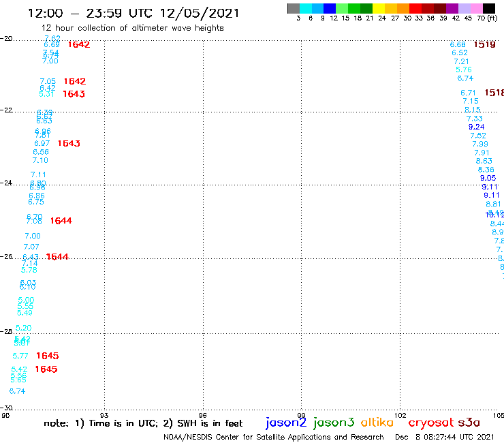Click the 6.52 wave height value
504x443 pixels.
(460, 52)
